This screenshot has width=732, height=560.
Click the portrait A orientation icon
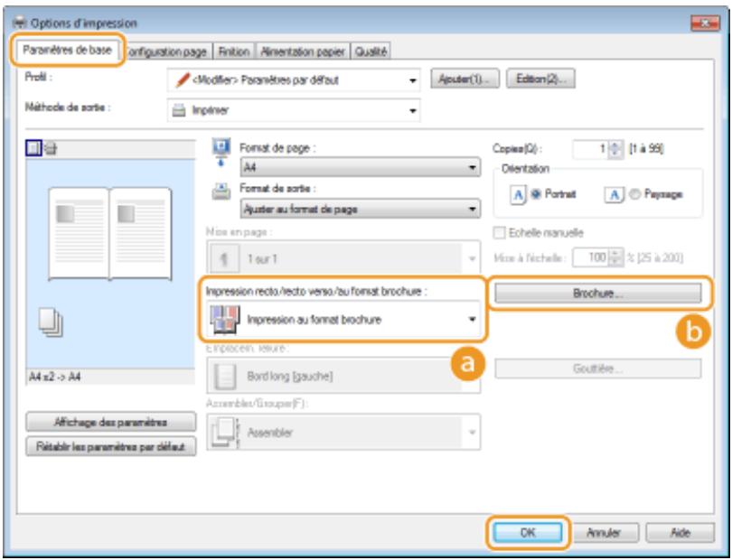[518, 194]
